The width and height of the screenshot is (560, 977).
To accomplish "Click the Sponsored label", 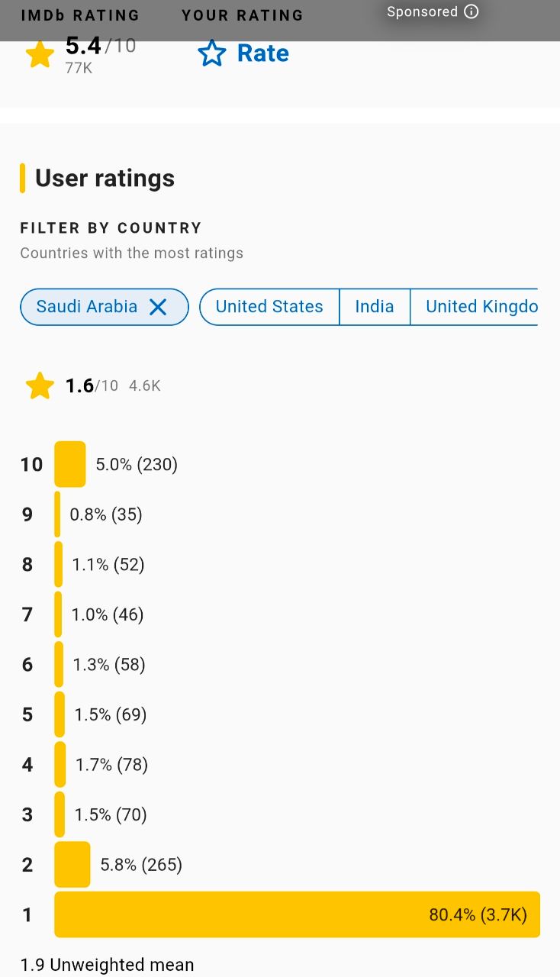I will click(422, 11).
